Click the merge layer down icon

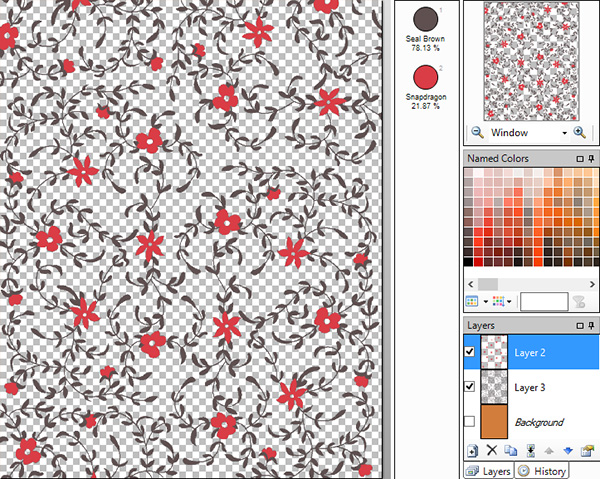click(531, 451)
